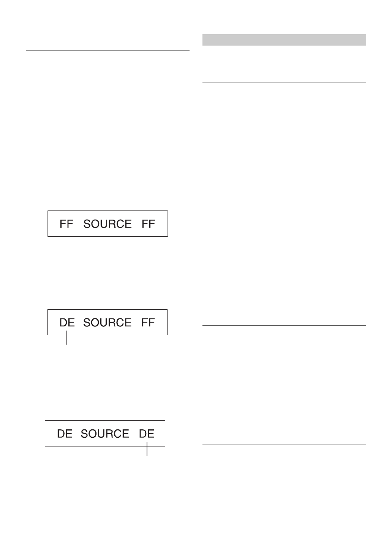392x554 pixels.
Task: Click the gray header bar
Action: coord(284,40)
